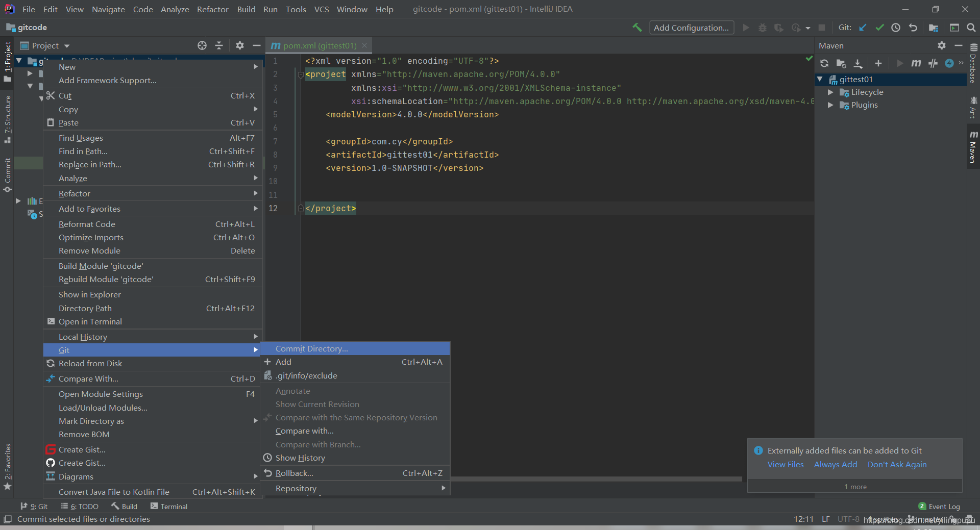This screenshot has height=530, width=980.
Task: Expand the New submenu
Action: pos(153,67)
